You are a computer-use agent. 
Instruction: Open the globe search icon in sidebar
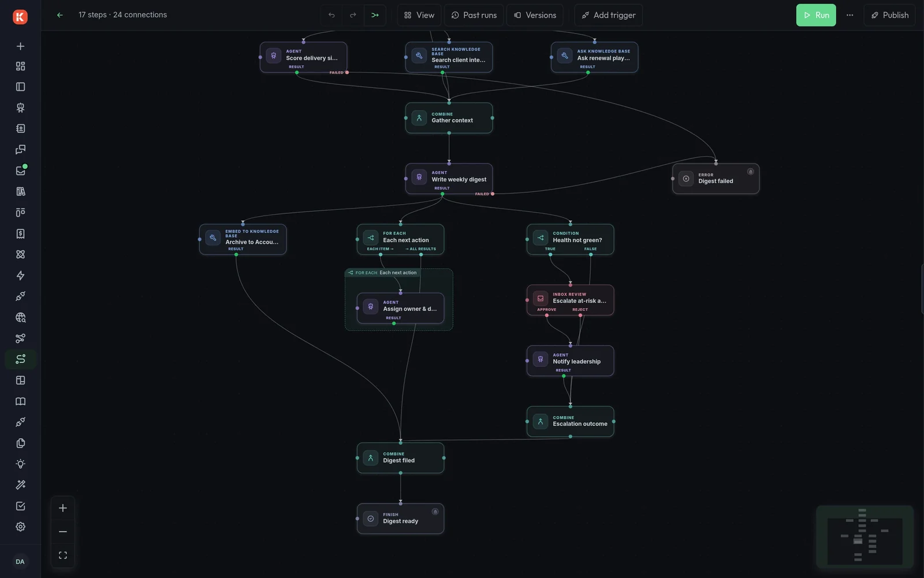click(20, 317)
